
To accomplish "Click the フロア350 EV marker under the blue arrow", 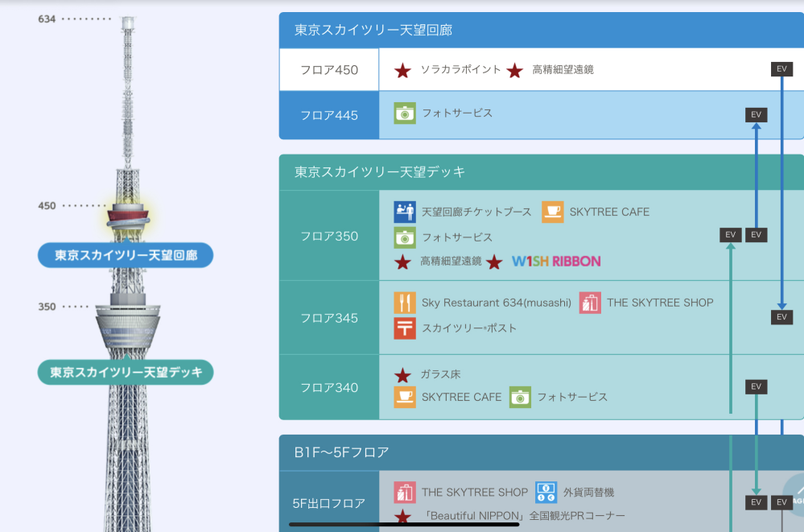I will pos(756,234).
